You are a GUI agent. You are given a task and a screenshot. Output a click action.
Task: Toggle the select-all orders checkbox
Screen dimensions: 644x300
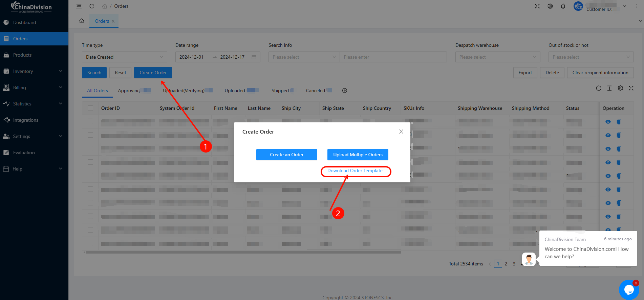90,108
